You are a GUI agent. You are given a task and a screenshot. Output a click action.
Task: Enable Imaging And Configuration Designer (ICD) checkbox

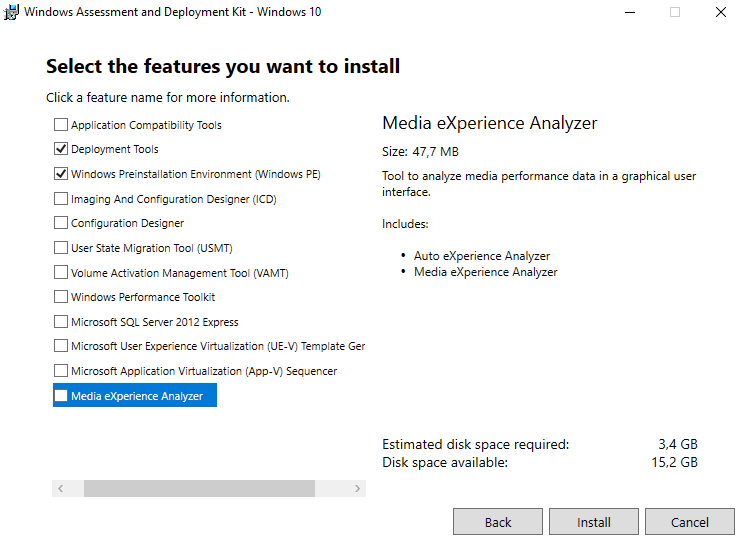(x=61, y=199)
